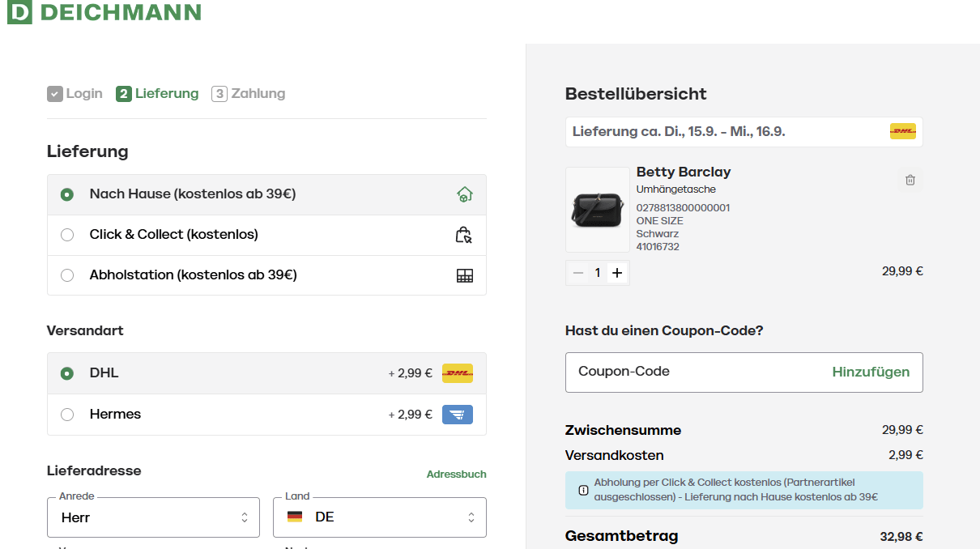Click the house delivery icon
Viewport: 980px width, 549px height.
point(464,194)
